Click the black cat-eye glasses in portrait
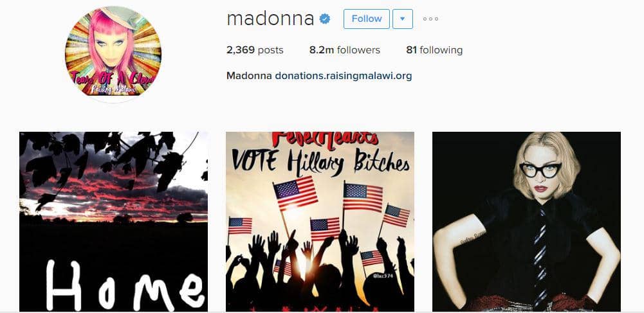Image resolution: width=644 pixels, height=313 pixels. (x=540, y=170)
